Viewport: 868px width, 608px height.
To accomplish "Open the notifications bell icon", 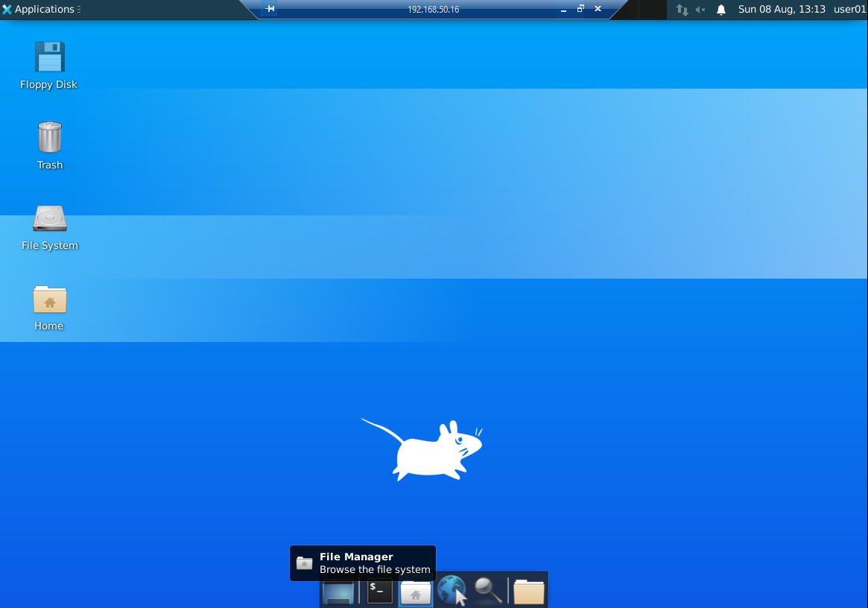I will pyautogui.click(x=720, y=10).
